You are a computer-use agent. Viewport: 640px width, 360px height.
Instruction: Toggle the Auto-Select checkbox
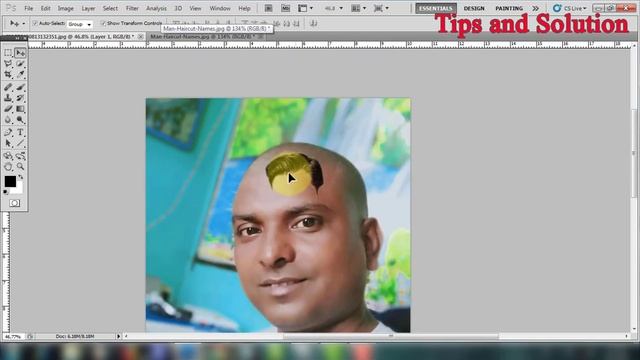point(35,24)
